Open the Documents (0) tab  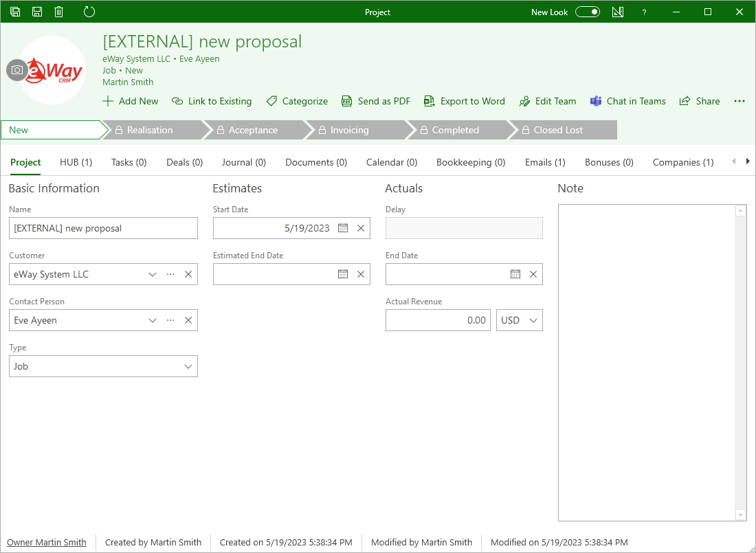(316, 163)
